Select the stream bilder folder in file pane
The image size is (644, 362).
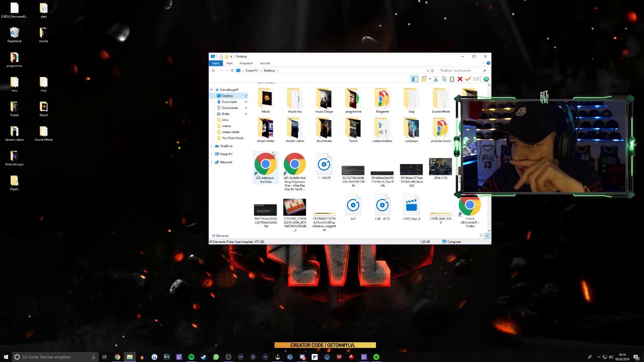pos(266,130)
